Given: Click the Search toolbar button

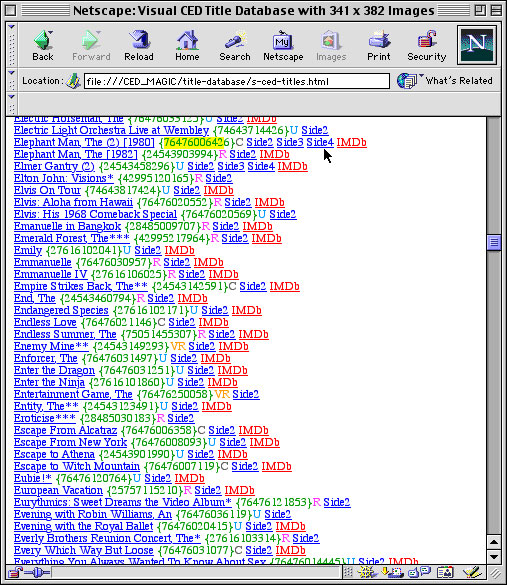Looking at the screenshot, I should 235,46.
